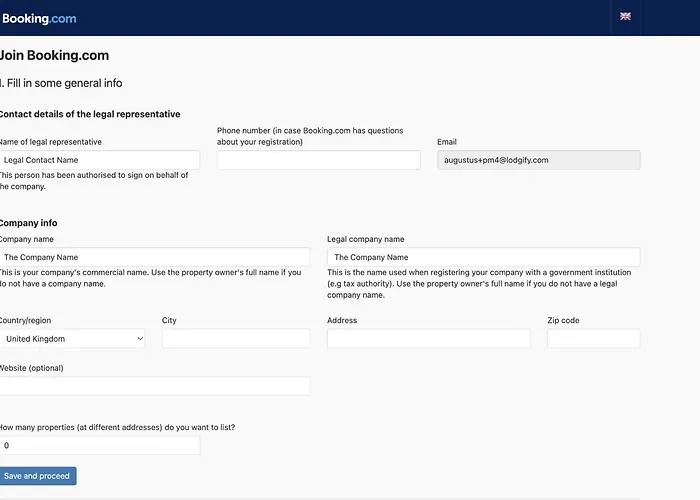Click the Email field showing augustus+pm4@lodgify.com
The image size is (700, 500).
click(538, 160)
